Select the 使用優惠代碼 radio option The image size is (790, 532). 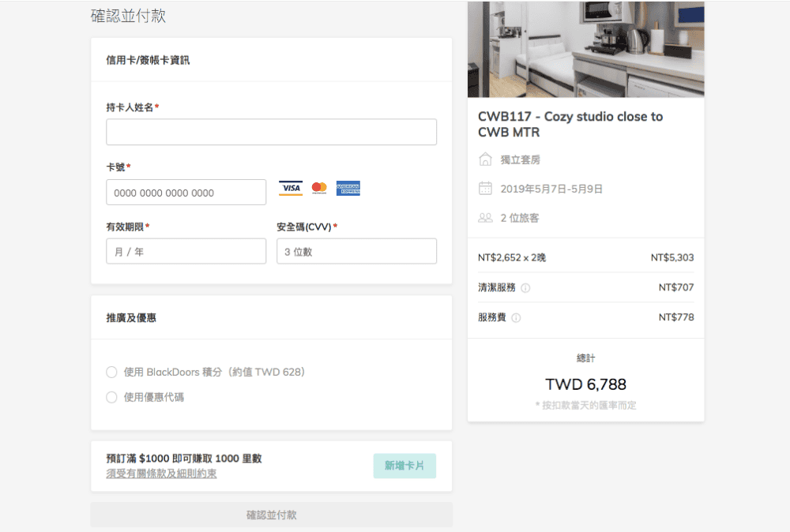(x=111, y=397)
